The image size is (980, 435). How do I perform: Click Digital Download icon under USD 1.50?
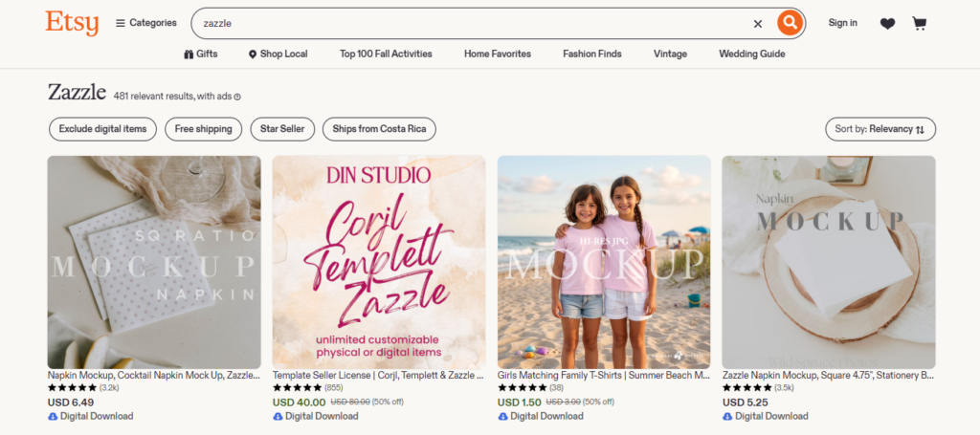[502, 416]
